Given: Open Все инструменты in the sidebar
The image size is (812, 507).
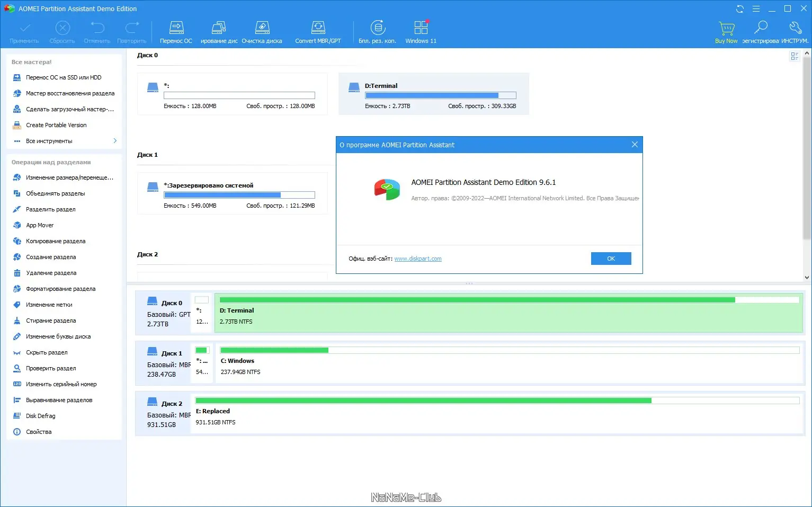Looking at the screenshot, I should click(x=49, y=141).
